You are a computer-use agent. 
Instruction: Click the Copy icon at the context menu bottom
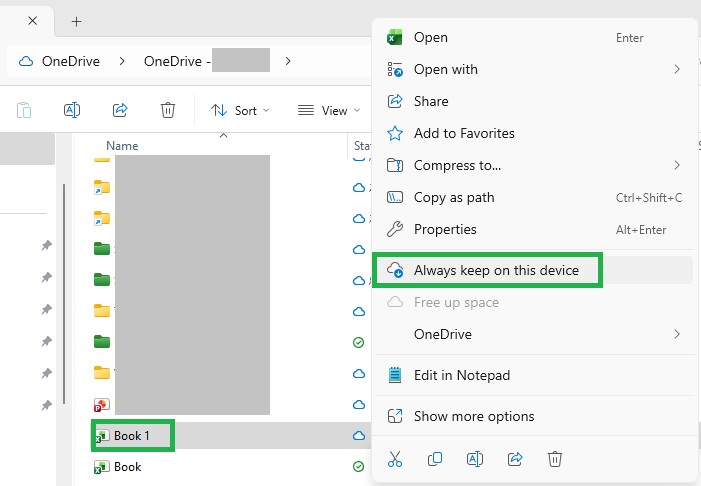tap(435, 459)
